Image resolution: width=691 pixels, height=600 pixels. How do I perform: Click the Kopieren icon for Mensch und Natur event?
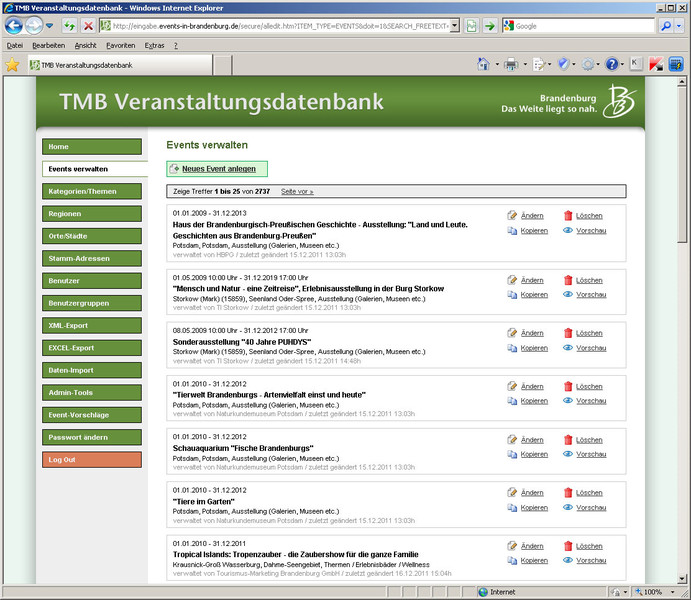[512, 295]
